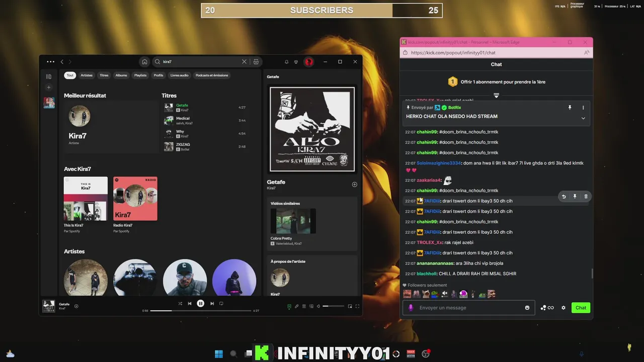The width and height of the screenshot is (644, 362).
Task: Reply to the hovered 7AFIDlii message
Action: (563, 197)
